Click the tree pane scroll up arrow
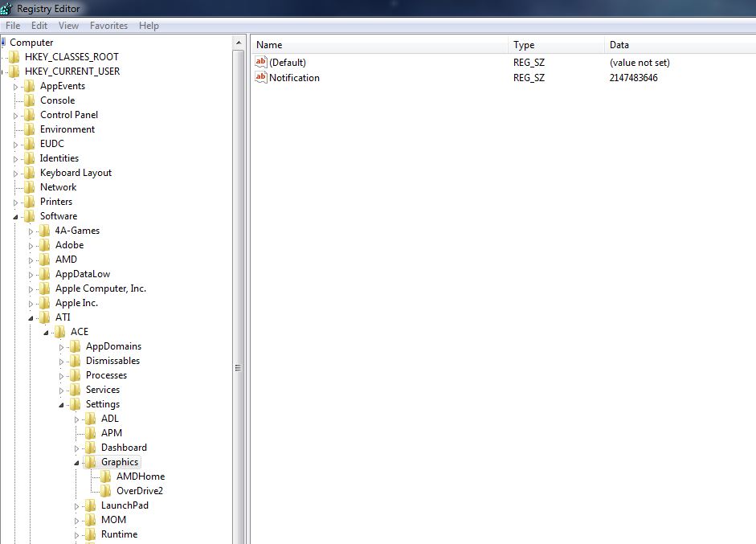756x544 pixels. pos(239,43)
